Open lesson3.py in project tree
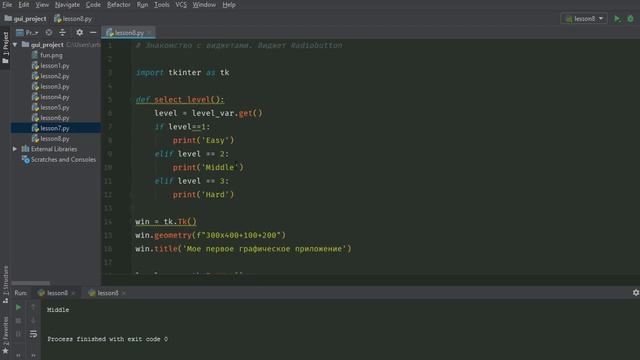This screenshot has height=360, width=640. tap(55, 87)
